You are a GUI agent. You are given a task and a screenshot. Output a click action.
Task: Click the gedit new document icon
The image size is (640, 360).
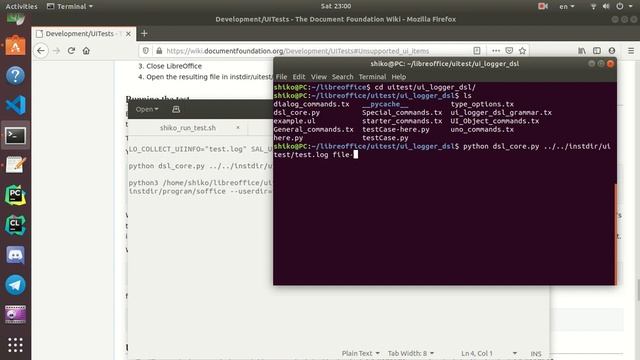coord(176,109)
